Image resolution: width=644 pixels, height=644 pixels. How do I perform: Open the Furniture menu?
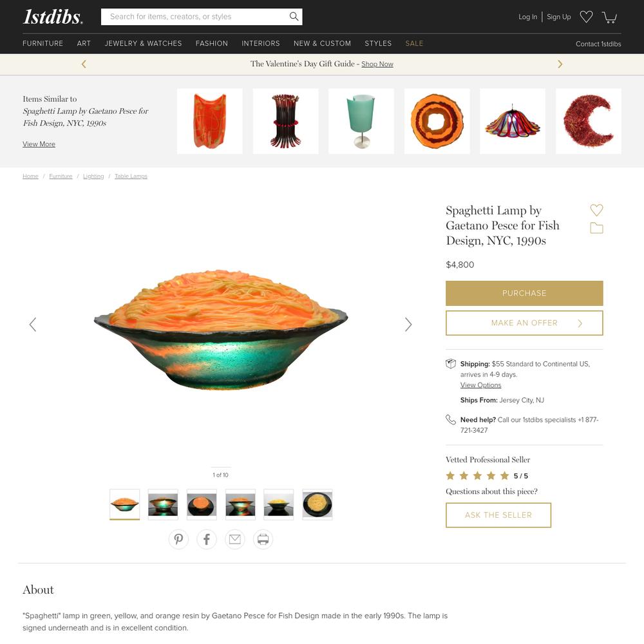[43, 43]
